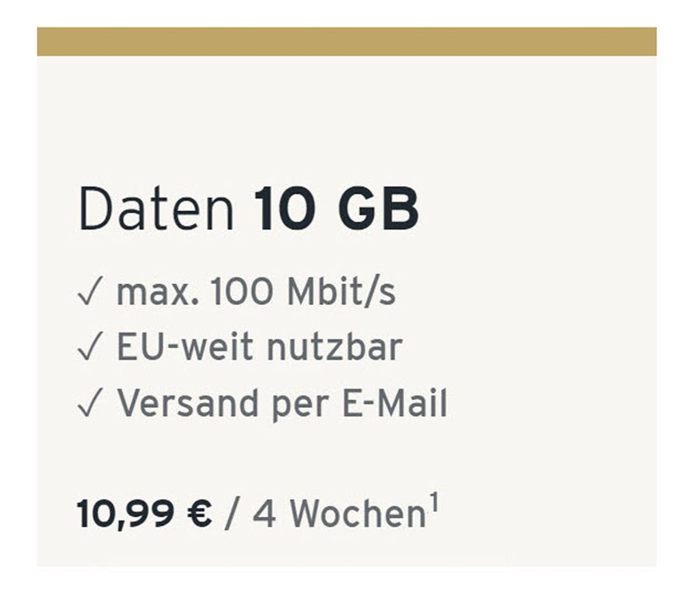Viewport: 700px width, 597px height.
Task: Click the slash between price and period
Action: click(232, 514)
